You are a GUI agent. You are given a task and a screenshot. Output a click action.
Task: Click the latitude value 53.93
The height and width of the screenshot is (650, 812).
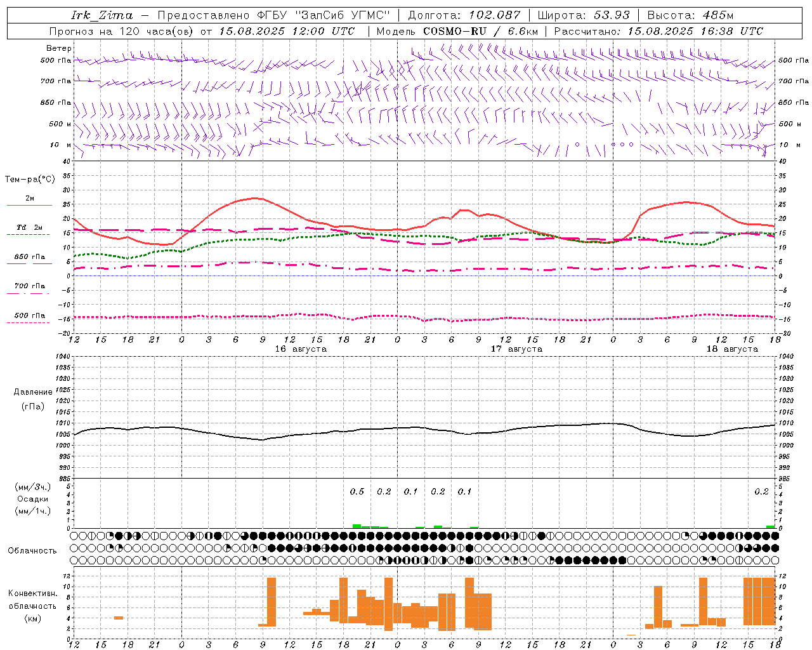(x=612, y=15)
